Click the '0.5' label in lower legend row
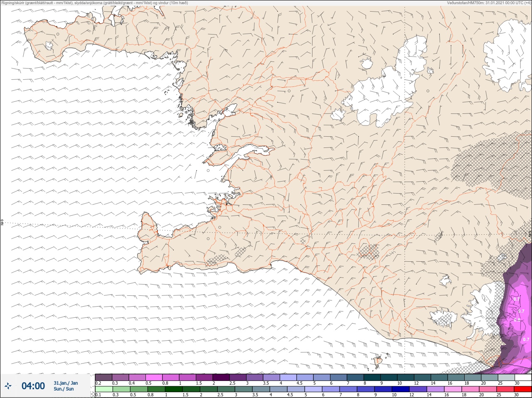 tap(132, 395)
